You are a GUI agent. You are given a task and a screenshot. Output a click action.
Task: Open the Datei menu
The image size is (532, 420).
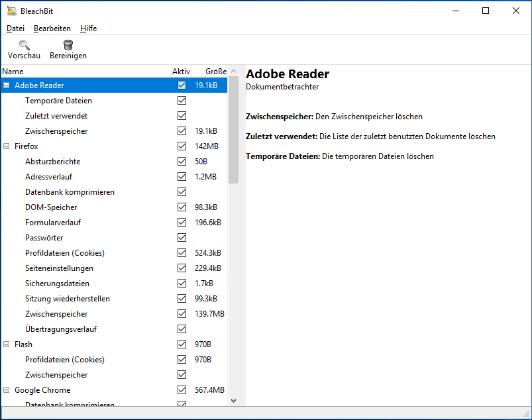[16, 28]
